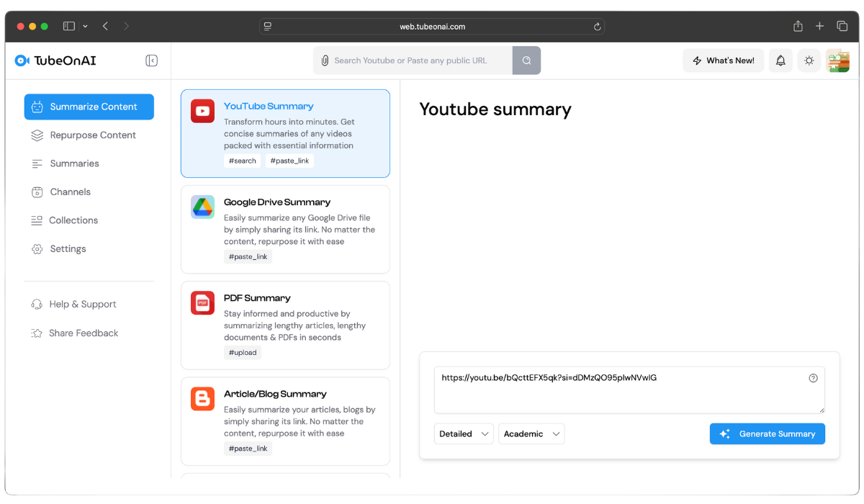Click the TubeOnAI logo icon

coord(22,60)
